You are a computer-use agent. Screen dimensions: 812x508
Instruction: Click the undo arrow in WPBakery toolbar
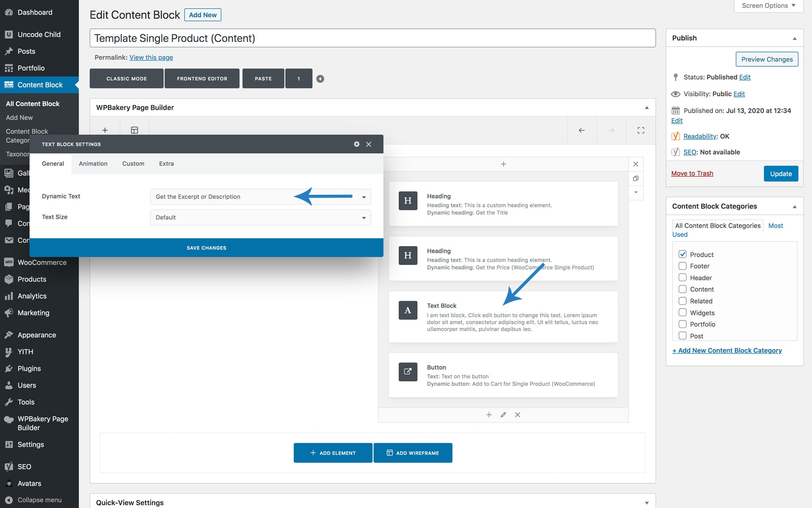pos(582,130)
